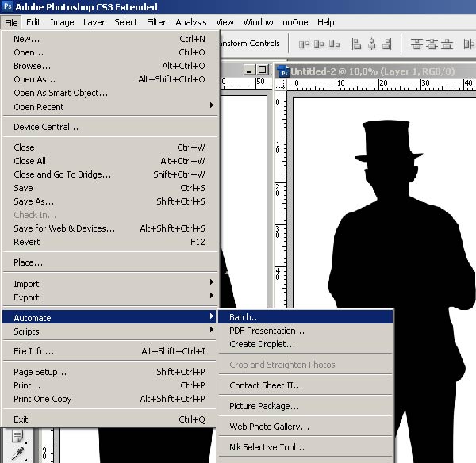476x463 pixels.
Task: Choose Print One Copy menu item
Action: pos(110,398)
